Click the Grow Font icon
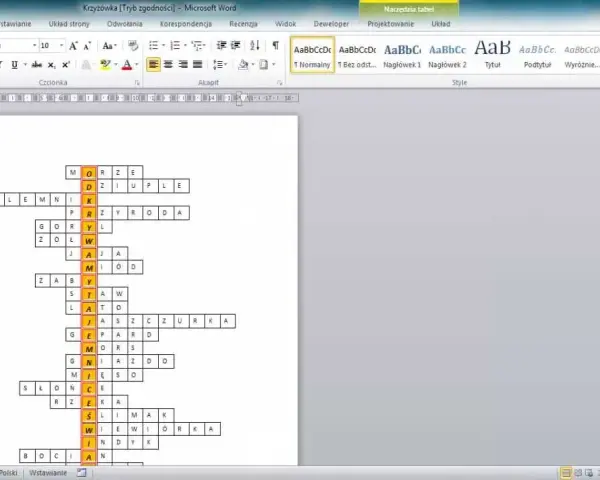Screen dimensions: 600x480 tap(73, 46)
